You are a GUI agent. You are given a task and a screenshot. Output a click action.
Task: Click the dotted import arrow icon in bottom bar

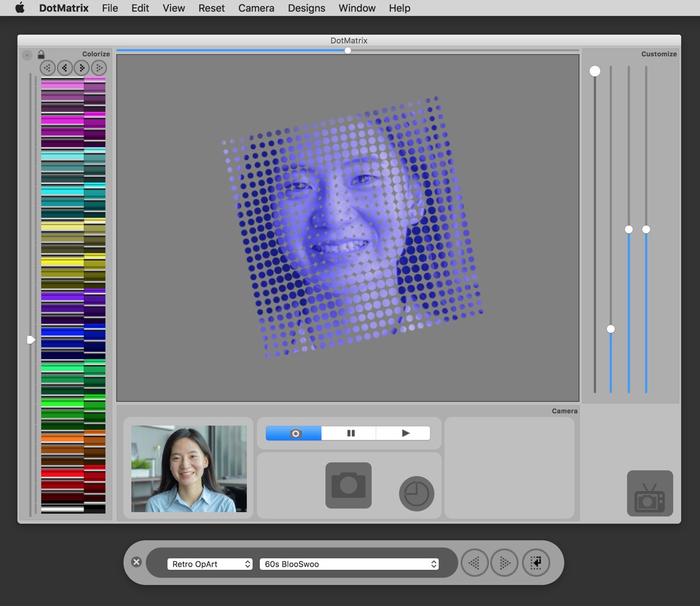tap(535, 563)
